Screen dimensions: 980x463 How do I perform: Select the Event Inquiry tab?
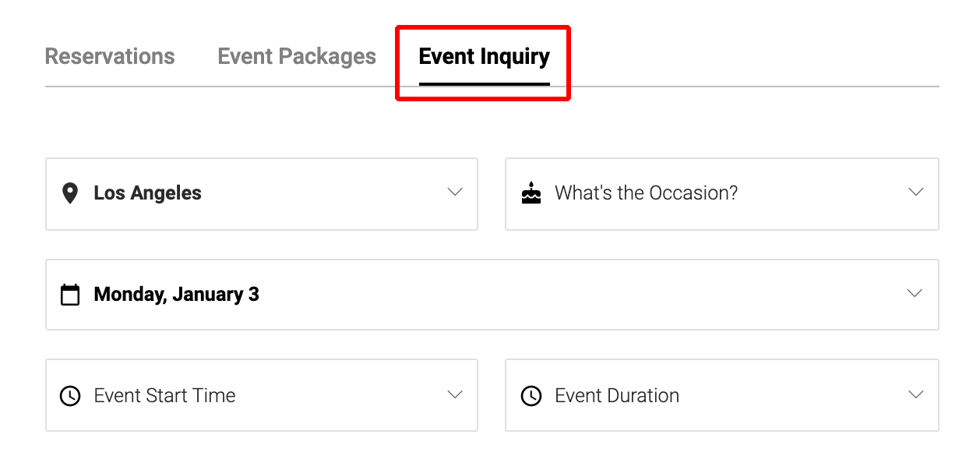point(484,57)
